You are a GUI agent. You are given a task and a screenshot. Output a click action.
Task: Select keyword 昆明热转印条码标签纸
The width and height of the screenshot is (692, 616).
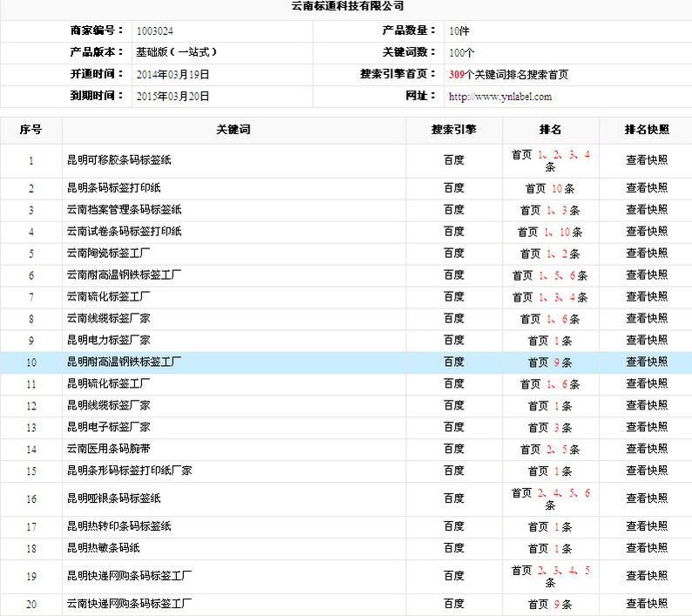pos(119,526)
